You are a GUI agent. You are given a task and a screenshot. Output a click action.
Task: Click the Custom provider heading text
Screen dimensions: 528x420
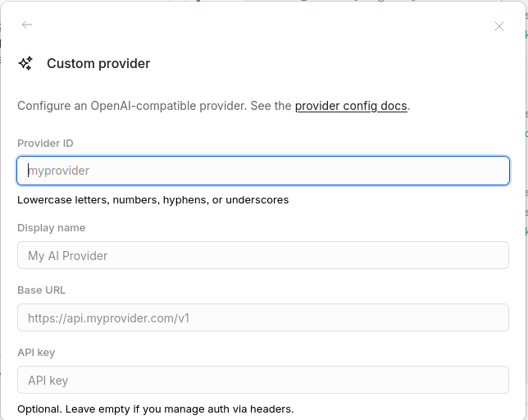pos(98,63)
